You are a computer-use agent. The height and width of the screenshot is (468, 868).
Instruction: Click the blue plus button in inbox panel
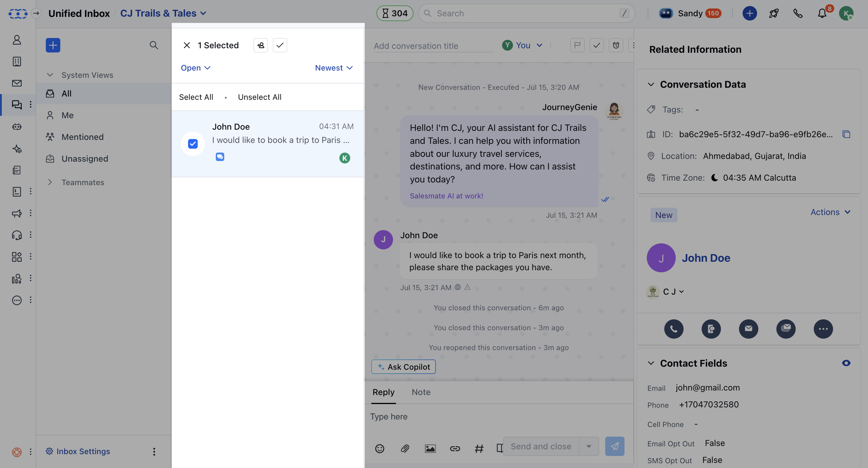tap(53, 45)
